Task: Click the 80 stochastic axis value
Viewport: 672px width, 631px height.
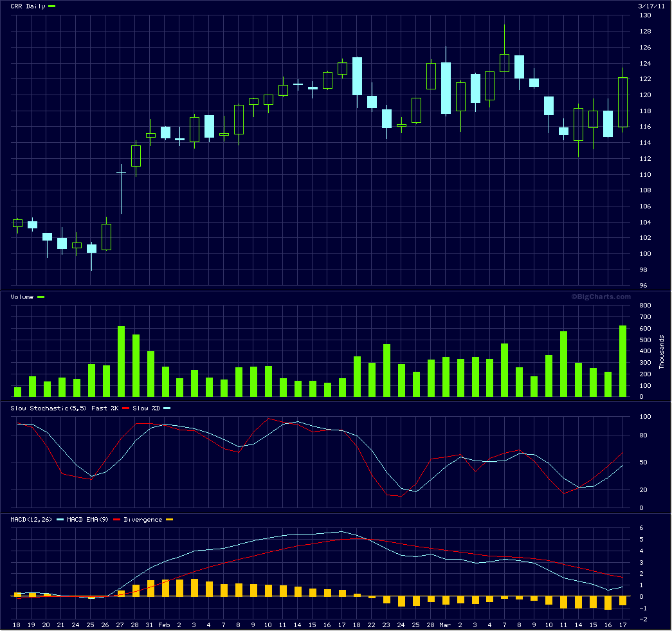Action: pos(643,435)
